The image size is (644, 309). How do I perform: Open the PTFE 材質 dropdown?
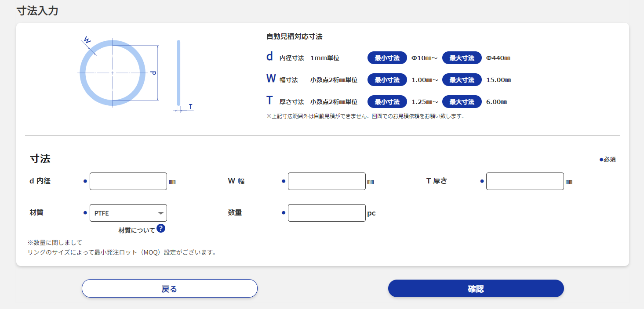[x=128, y=212]
